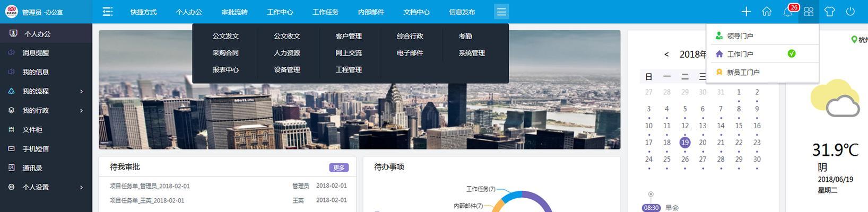Choose 报表中心 in dropdown panel
The width and height of the screenshot is (868, 212).
tap(225, 69)
